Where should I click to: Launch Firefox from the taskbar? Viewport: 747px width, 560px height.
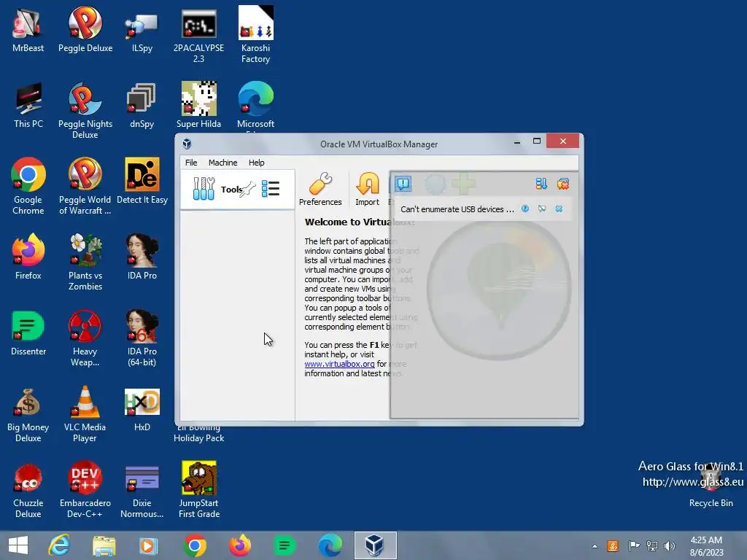(x=239, y=545)
